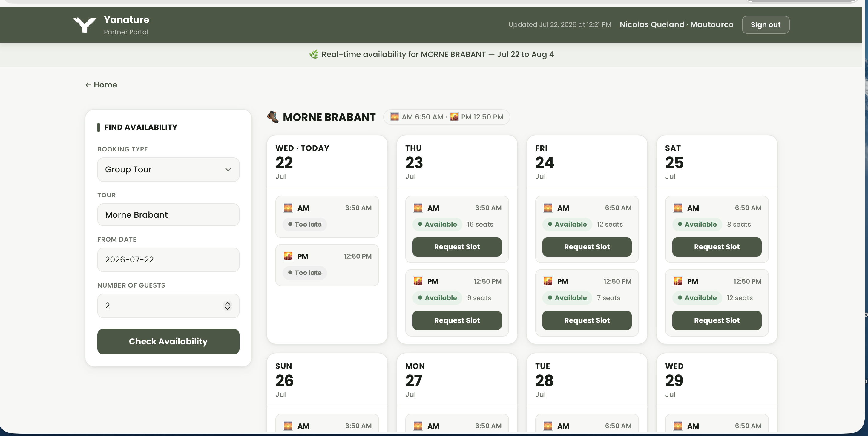Image resolution: width=868 pixels, height=436 pixels.
Task: Click the AM sunrise icon on Wed 22 card
Action: 288,208
